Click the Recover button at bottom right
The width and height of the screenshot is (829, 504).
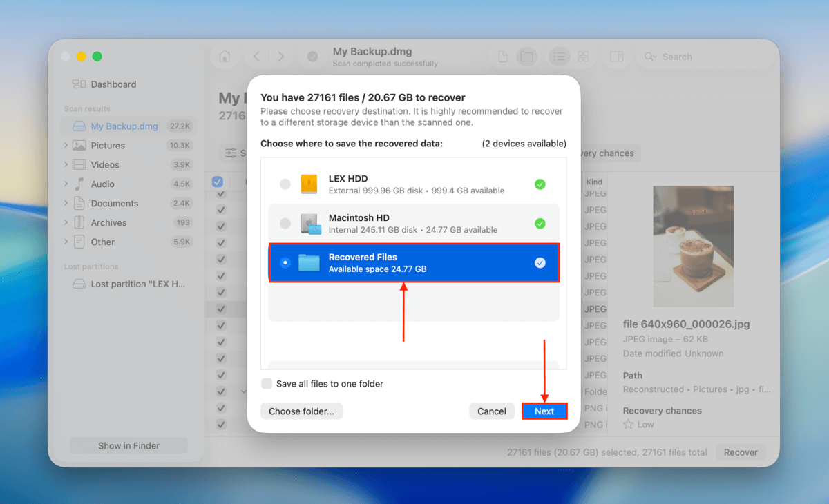[x=741, y=453]
